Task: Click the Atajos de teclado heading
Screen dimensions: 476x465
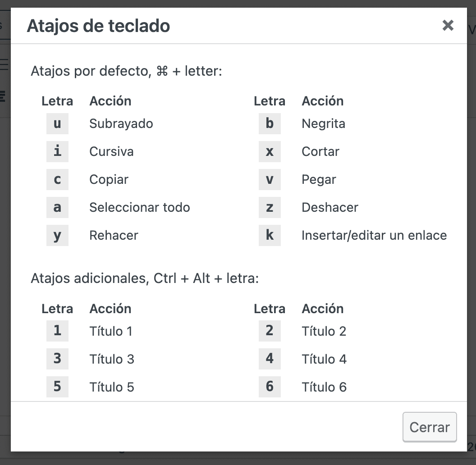Action: pos(98,26)
